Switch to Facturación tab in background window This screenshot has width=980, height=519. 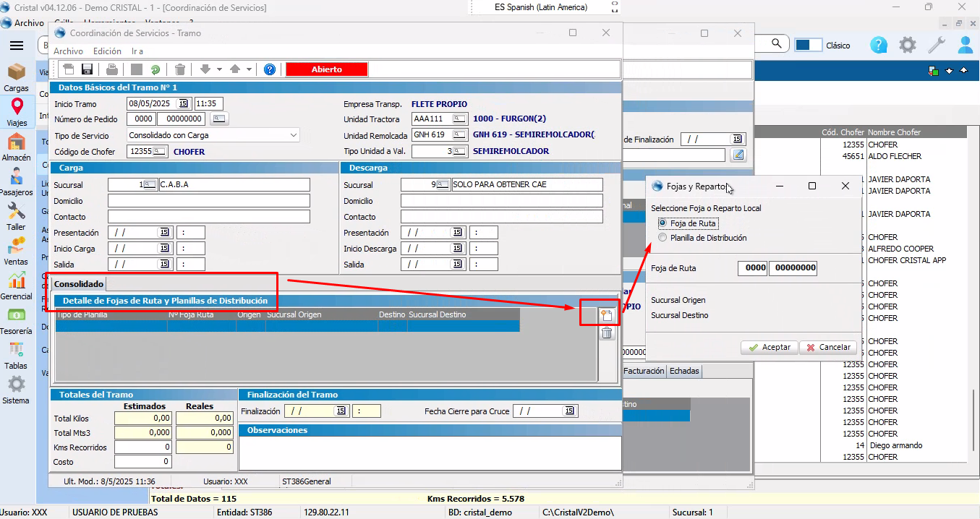pos(643,371)
